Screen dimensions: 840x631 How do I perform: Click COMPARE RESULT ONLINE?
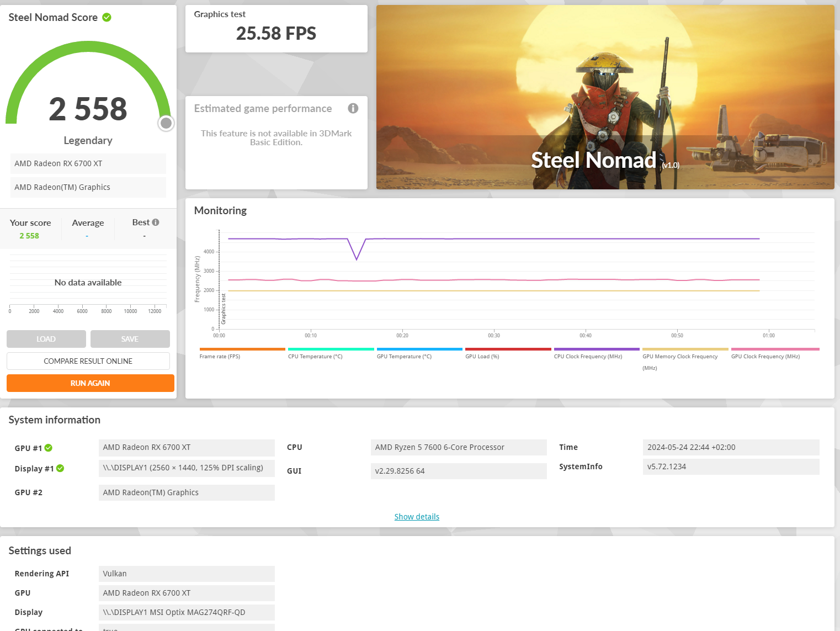click(88, 361)
